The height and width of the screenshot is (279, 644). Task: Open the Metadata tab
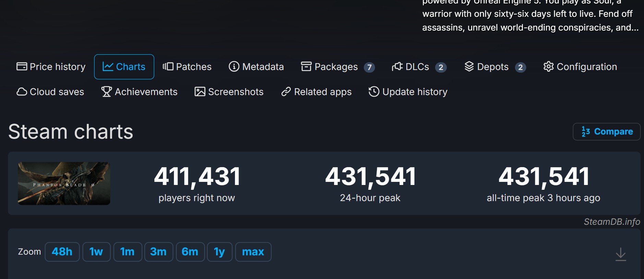pyautogui.click(x=257, y=67)
